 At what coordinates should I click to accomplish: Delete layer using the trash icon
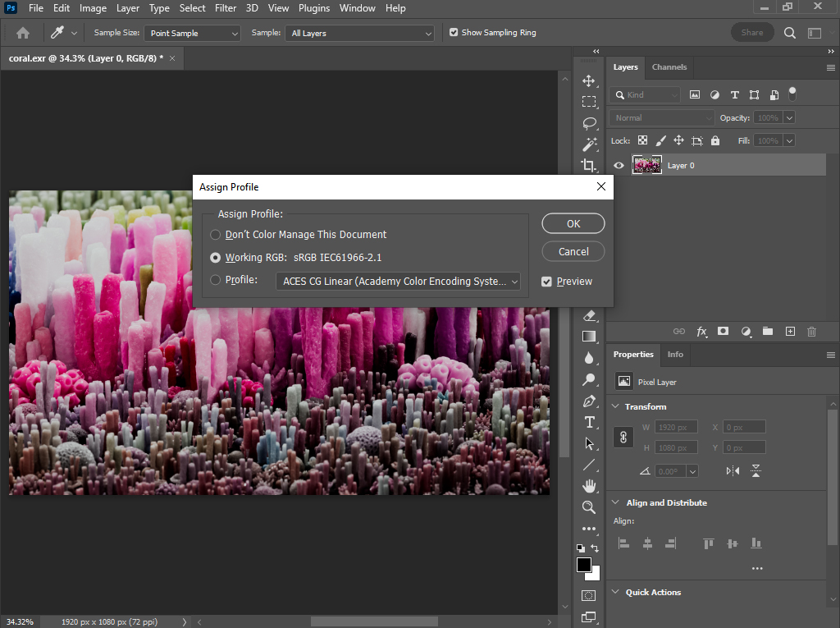[811, 331]
